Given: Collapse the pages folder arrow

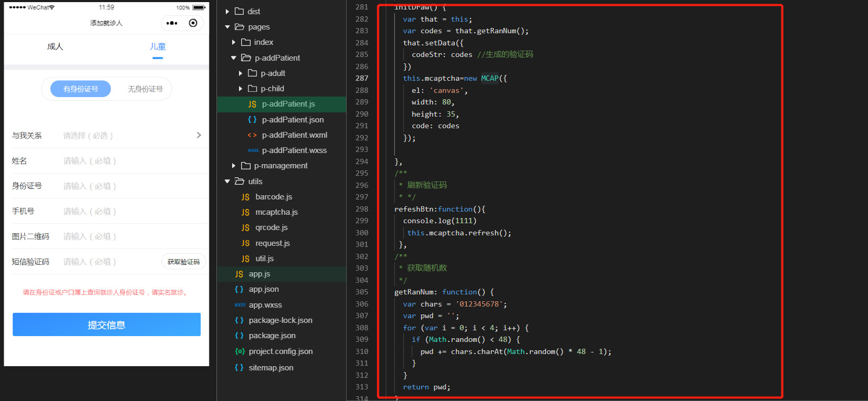Looking at the screenshot, I should [227, 27].
